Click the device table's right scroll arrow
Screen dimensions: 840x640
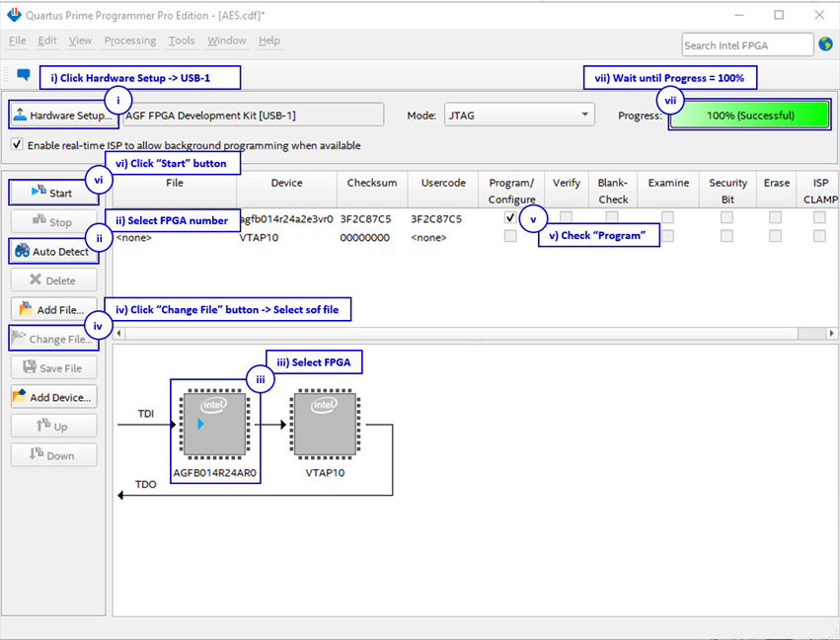(x=831, y=333)
